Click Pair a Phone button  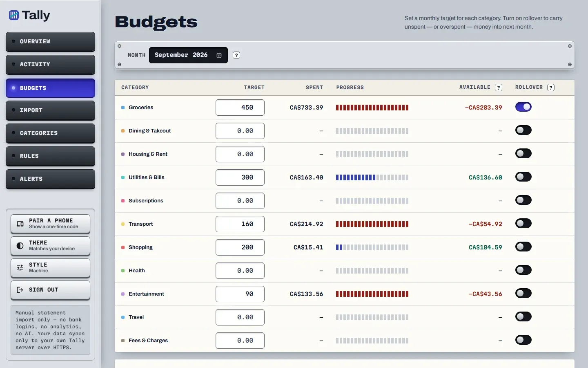(x=50, y=224)
